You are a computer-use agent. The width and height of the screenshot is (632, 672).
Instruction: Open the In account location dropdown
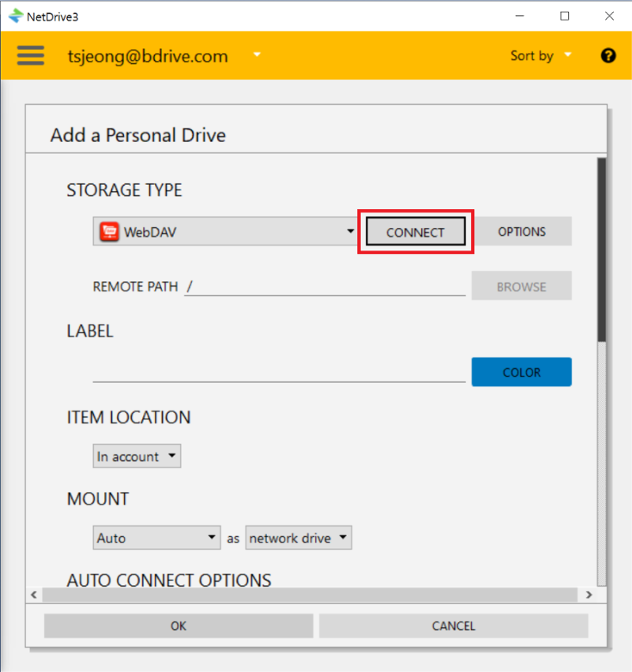[137, 456]
